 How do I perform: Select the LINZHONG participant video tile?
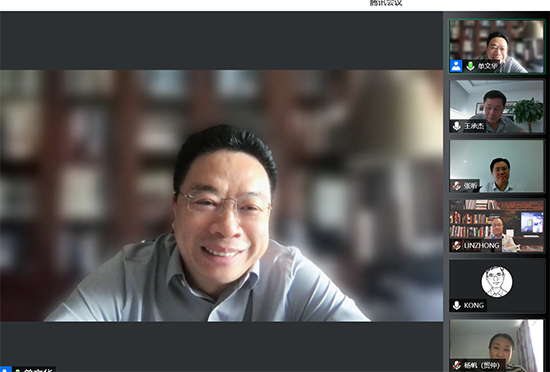pos(496,226)
